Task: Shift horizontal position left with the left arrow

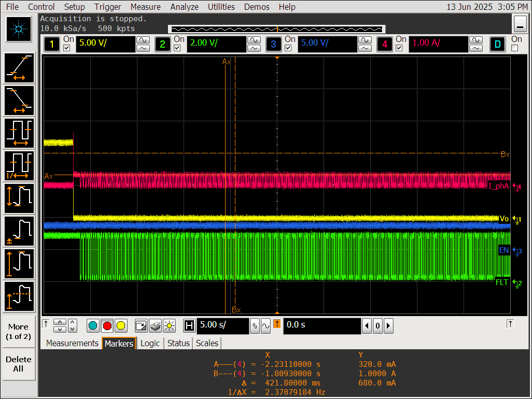Action: [x=367, y=326]
